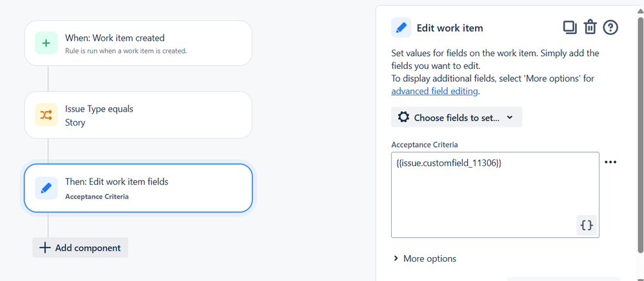The height and width of the screenshot is (281, 644).
Task: Click the Add component button
Action: coord(81,247)
